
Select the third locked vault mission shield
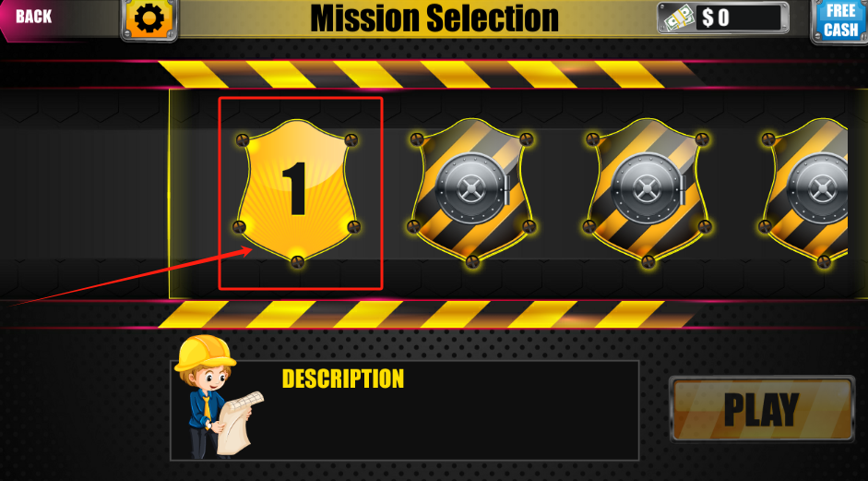pos(648,192)
